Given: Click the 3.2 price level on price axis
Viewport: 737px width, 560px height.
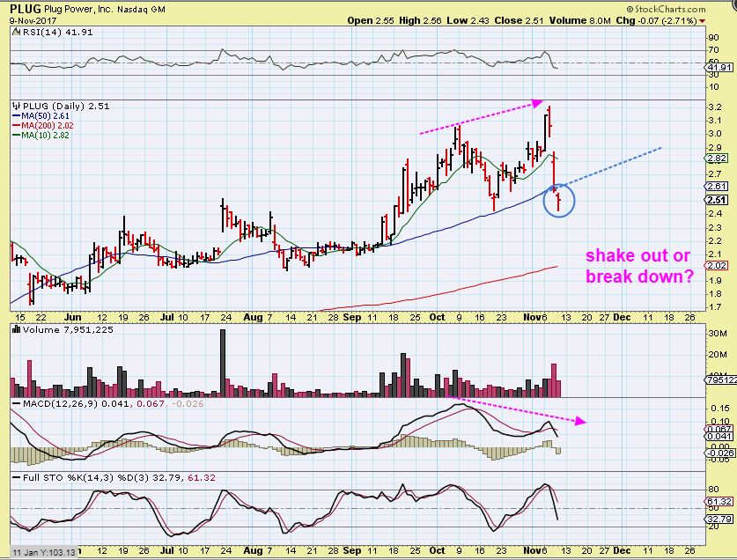Looking at the screenshot, I should pos(714,107).
